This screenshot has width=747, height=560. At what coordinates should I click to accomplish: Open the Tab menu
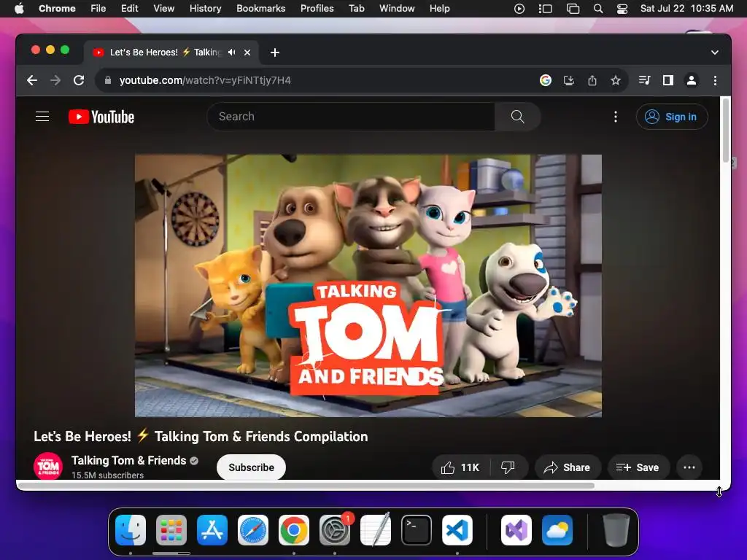[356, 9]
